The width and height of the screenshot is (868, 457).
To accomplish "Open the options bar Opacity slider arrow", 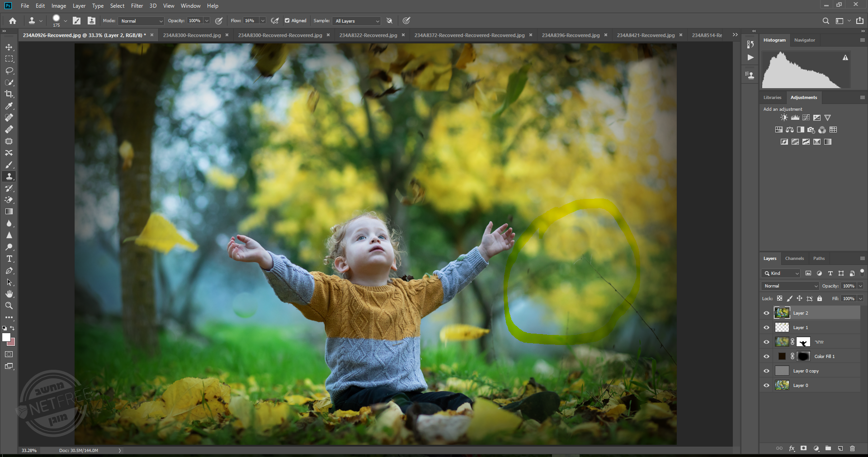I will click(x=207, y=21).
